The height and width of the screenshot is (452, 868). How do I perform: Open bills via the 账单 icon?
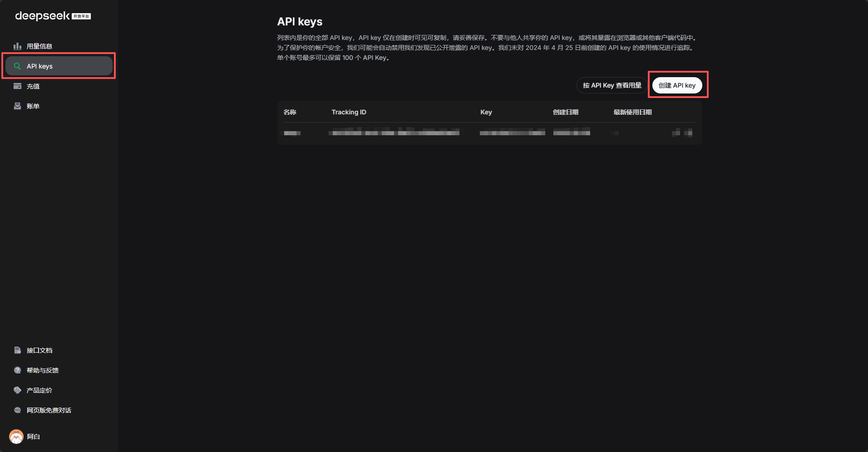tap(17, 106)
